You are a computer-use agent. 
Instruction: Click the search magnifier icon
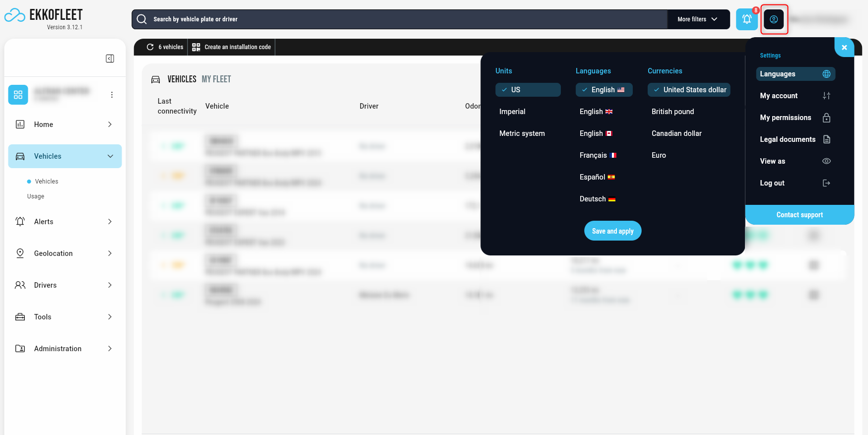click(x=142, y=19)
